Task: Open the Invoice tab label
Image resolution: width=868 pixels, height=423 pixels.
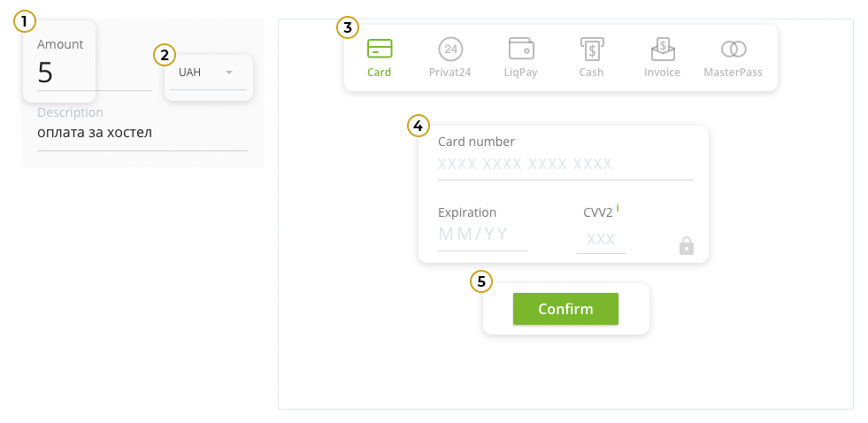Action: 662,73
